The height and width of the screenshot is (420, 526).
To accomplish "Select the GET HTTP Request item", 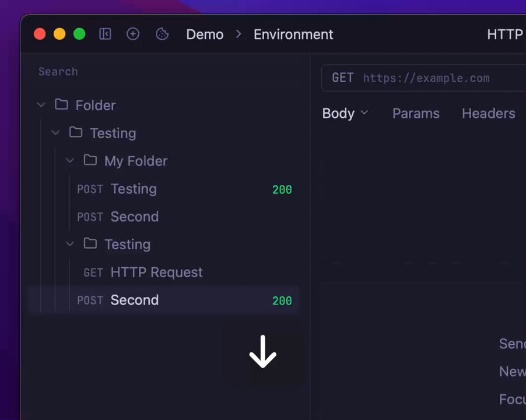I will pyautogui.click(x=163, y=272).
